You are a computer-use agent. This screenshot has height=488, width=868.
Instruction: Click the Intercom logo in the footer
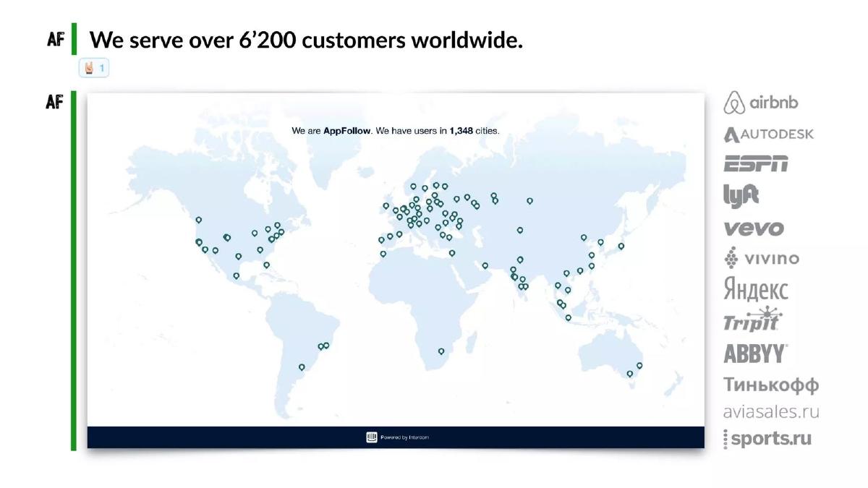[x=372, y=437]
